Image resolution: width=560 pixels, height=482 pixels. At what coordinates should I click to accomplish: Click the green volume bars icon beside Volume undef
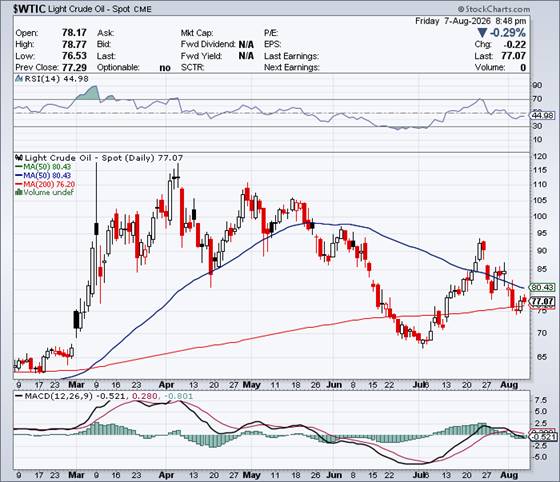coord(19,192)
